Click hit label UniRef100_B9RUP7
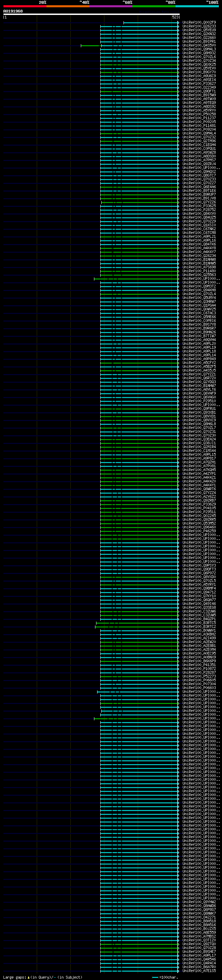Screen dimensions: 222x980 (199, 194)
